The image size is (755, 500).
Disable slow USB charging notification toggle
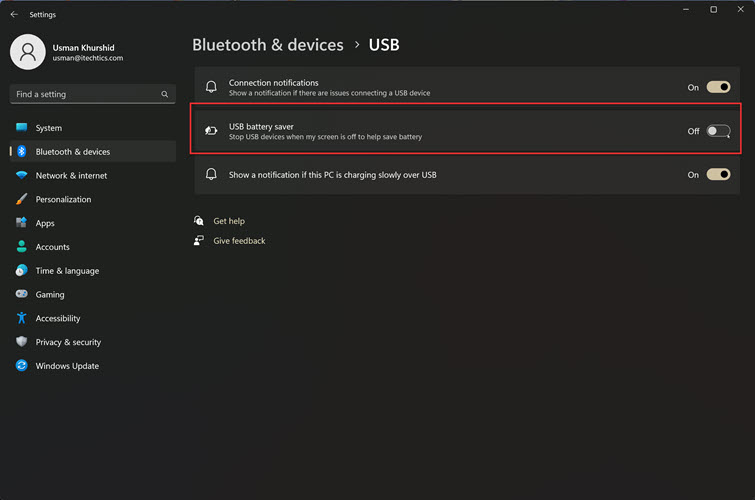(x=718, y=174)
